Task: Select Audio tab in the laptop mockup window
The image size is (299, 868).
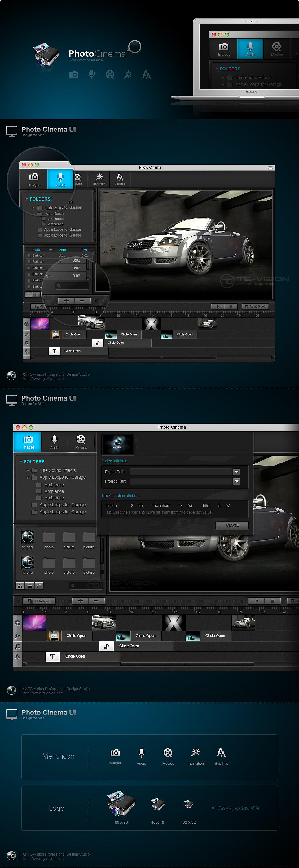Action: [250, 49]
